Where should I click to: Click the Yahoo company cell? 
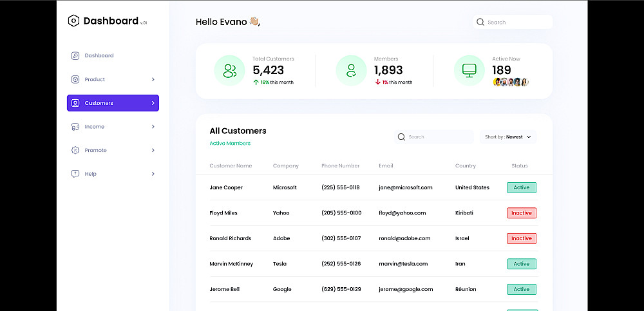click(281, 213)
